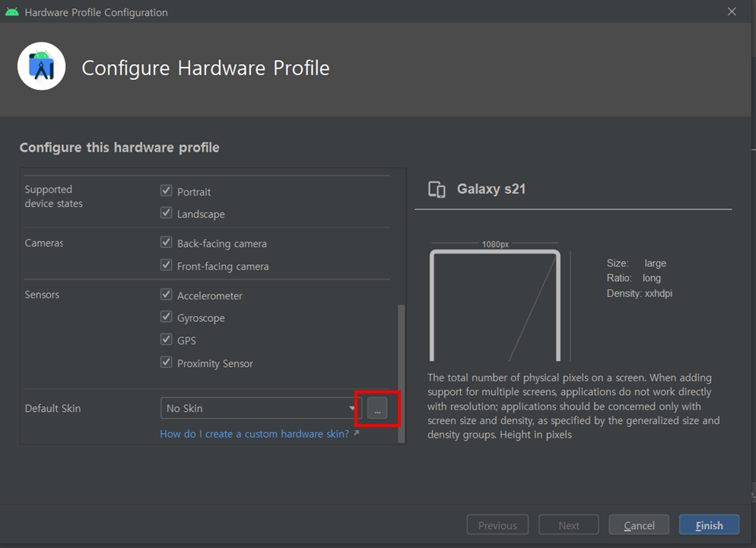The width and height of the screenshot is (756, 548).
Task: Toggle the Front-facing camera checkbox
Action: [x=167, y=265]
